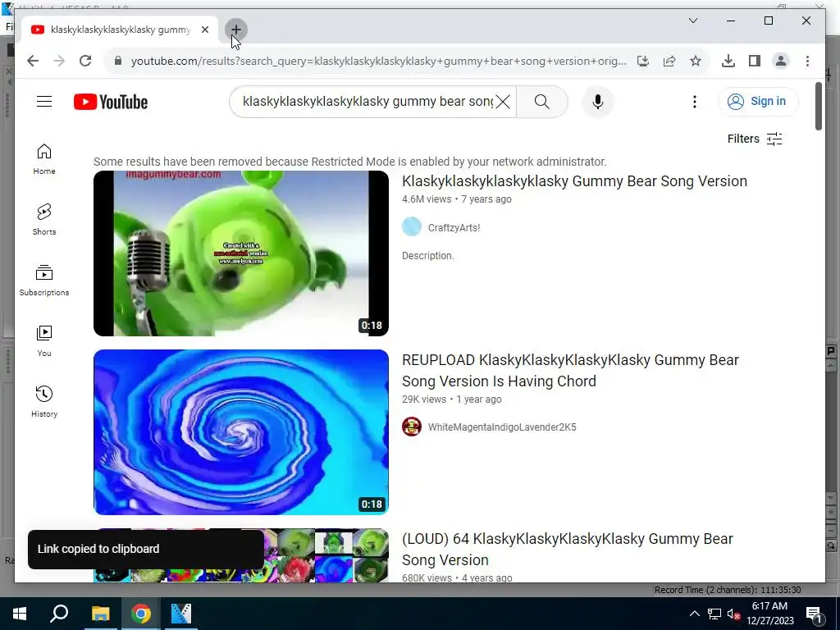Open notification center icon
The image size is (840, 630).
pyautogui.click(x=815, y=614)
